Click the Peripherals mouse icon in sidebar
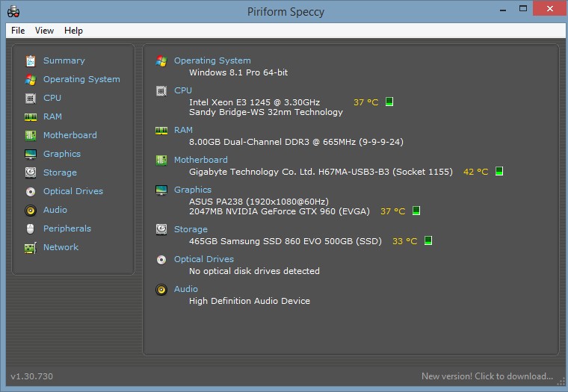Screen dimensions: 568x392 [x=31, y=228]
